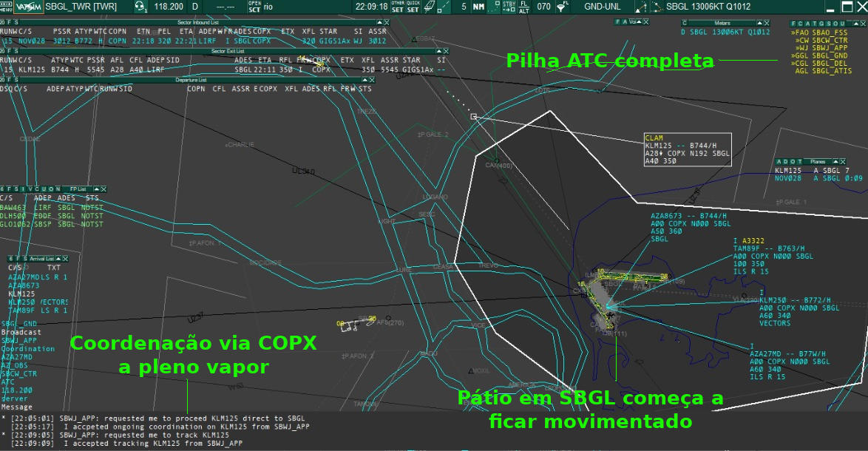This screenshot has height=451, width=868.
Task: Close the Sector Inbound List
Action: pyautogui.click(x=387, y=23)
